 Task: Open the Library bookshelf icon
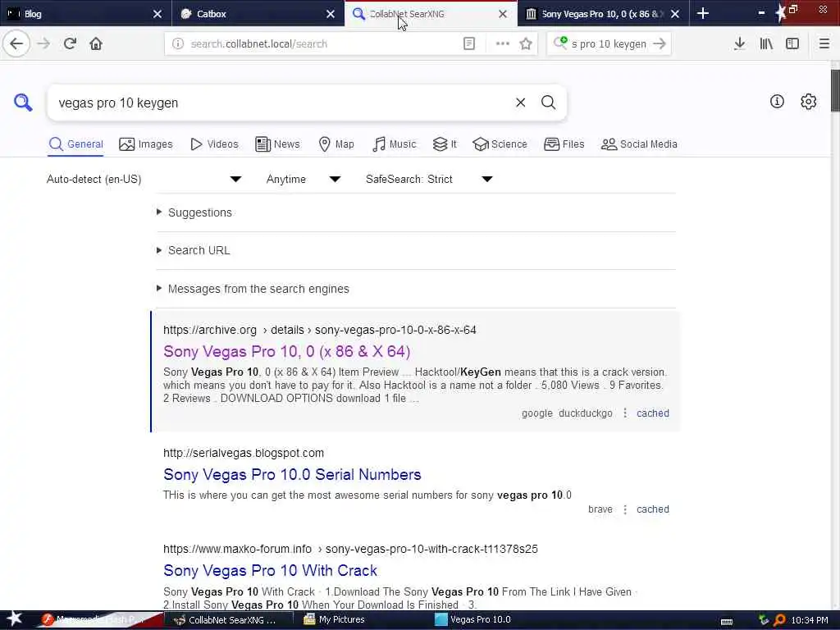pos(766,44)
